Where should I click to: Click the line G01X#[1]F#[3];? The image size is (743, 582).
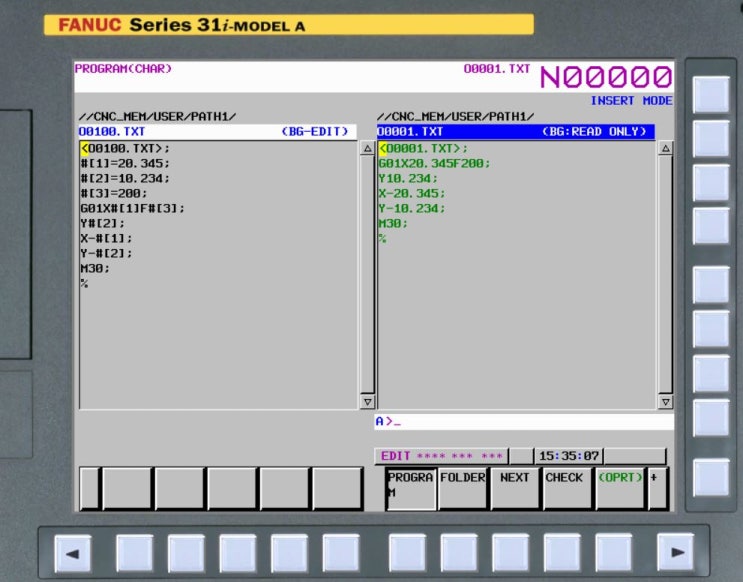point(133,209)
